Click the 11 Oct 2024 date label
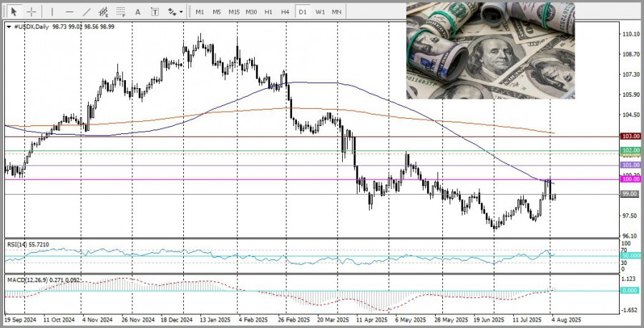Screen dimensions: 644x328 [59, 319]
